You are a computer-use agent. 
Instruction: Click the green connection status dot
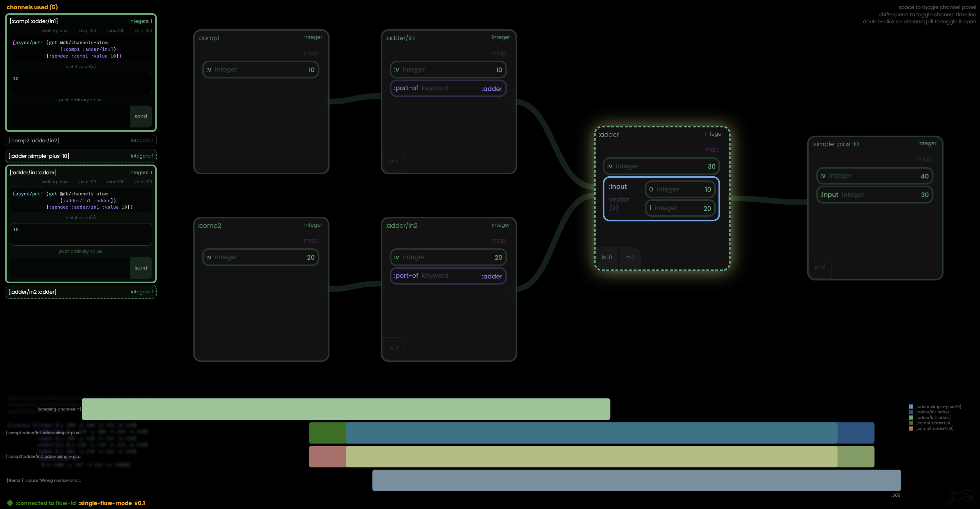(10, 503)
